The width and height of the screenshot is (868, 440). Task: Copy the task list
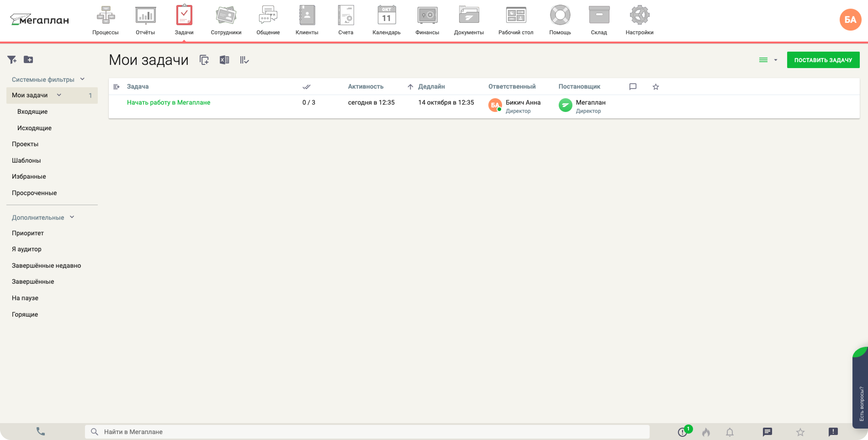coord(204,60)
